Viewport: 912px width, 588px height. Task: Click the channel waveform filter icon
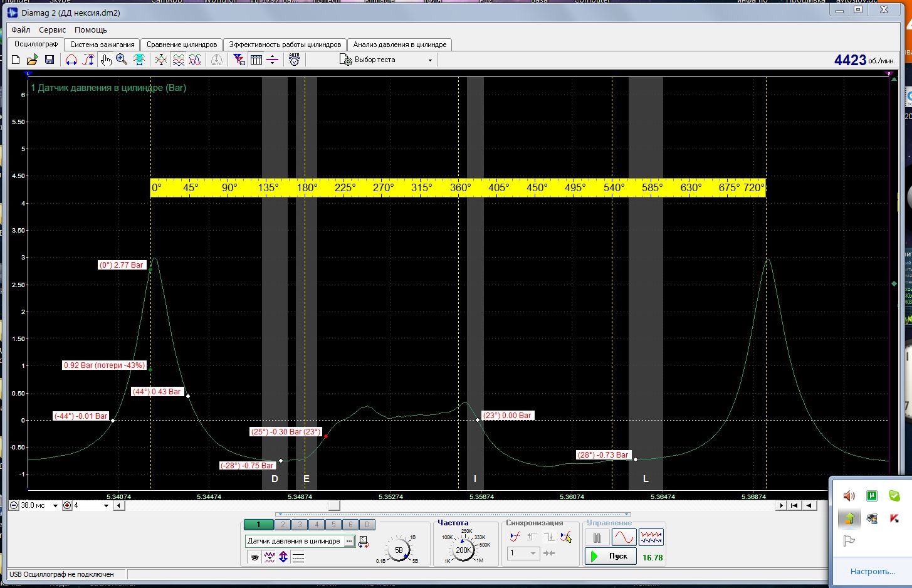pyautogui.click(x=270, y=557)
